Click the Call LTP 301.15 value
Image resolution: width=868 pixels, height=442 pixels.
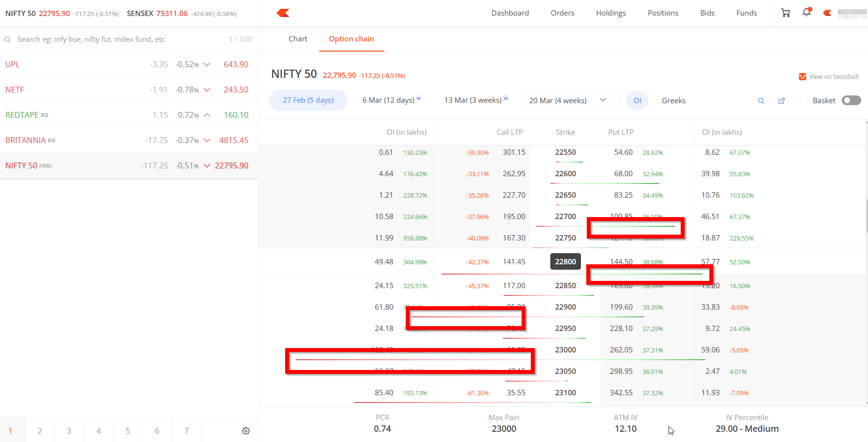coord(514,152)
